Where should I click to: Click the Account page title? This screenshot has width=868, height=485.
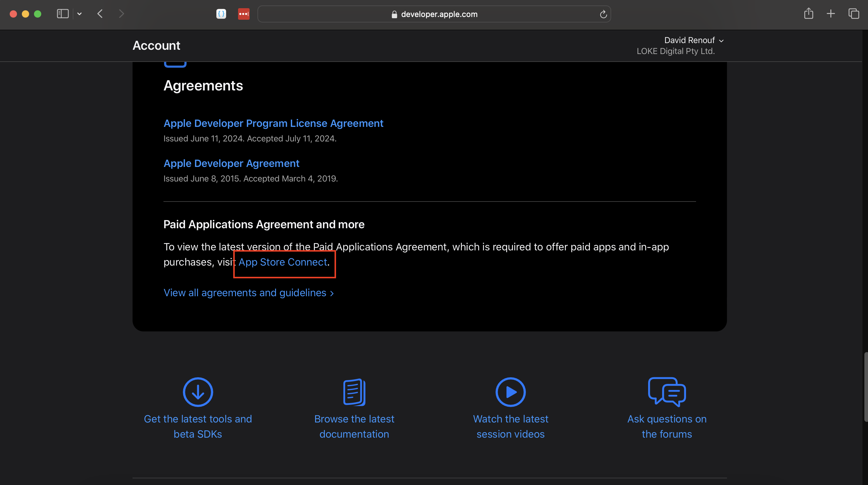click(156, 46)
